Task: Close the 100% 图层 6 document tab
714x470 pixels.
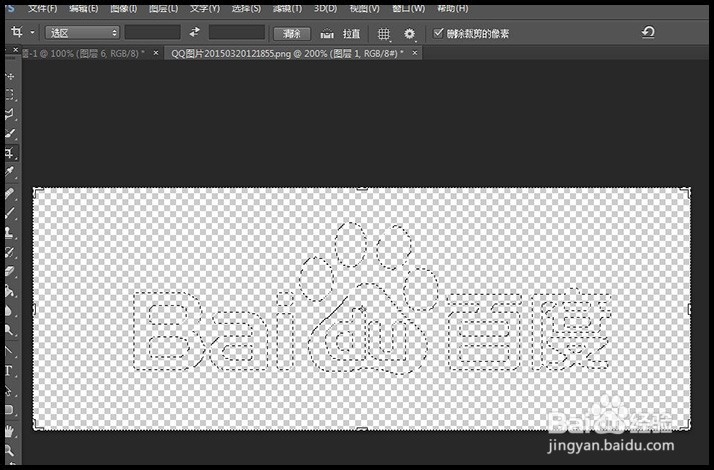Action: pos(156,53)
